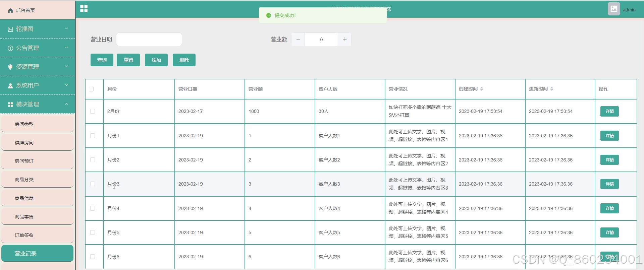Check the 月份2 row checkbox

(x=93, y=160)
